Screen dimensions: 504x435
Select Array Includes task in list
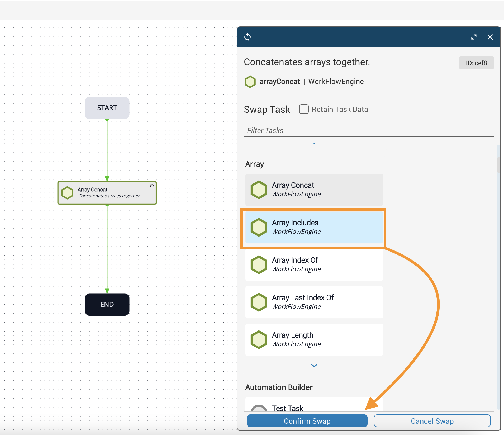314,227
